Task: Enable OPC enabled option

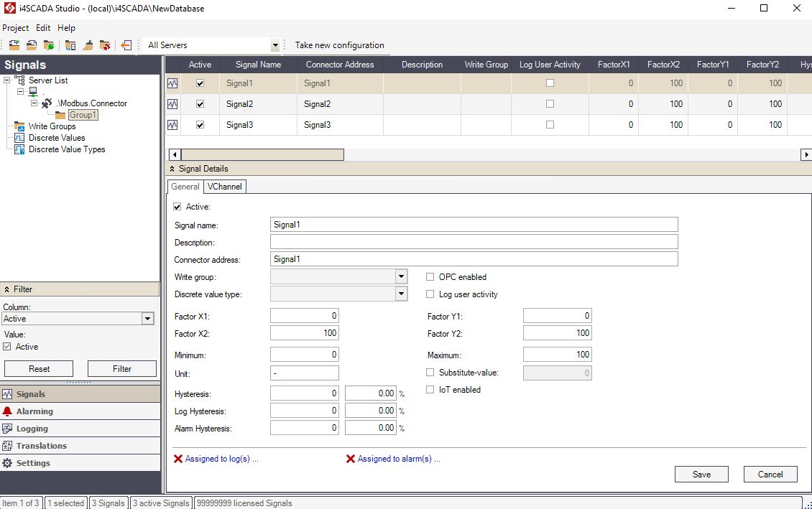Action: [430, 276]
